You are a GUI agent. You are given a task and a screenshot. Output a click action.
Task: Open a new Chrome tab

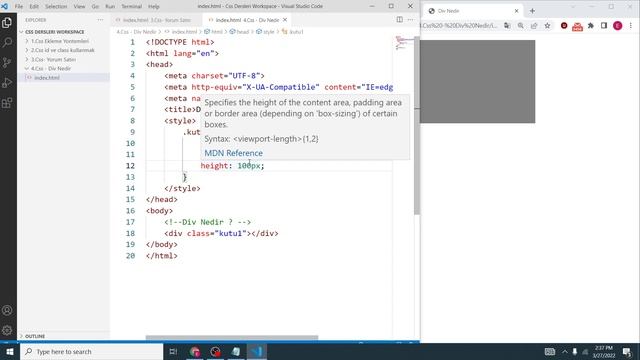click(532, 11)
